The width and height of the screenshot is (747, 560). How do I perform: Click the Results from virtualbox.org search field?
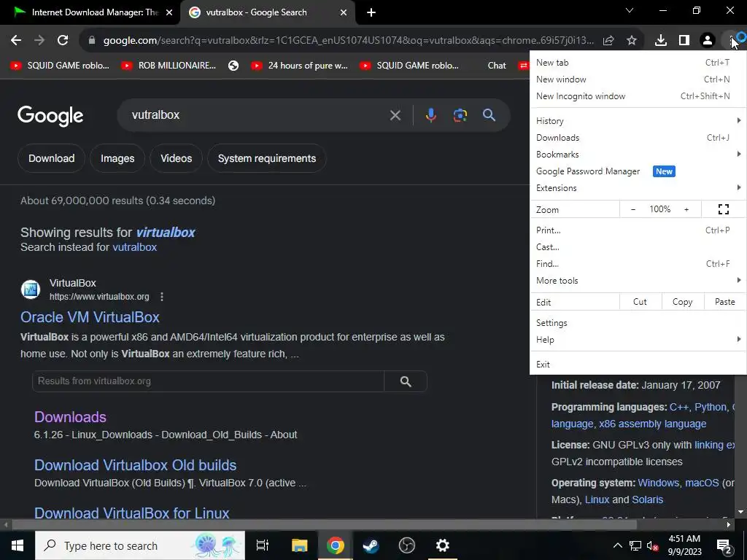click(208, 381)
